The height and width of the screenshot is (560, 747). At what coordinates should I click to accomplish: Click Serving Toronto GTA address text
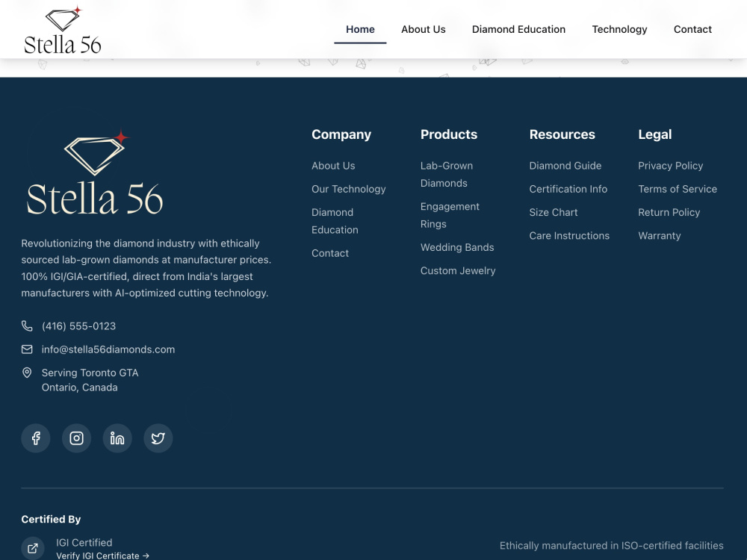[90, 380]
